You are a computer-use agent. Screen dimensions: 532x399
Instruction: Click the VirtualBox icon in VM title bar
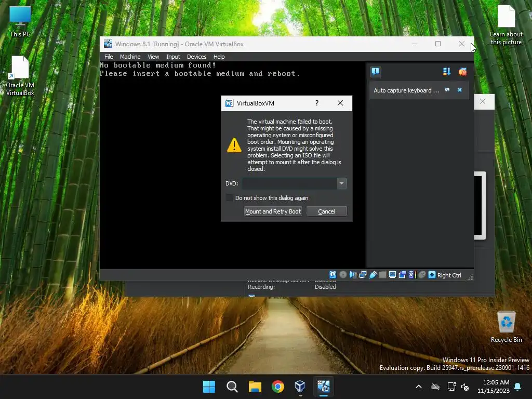(x=108, y=44)
